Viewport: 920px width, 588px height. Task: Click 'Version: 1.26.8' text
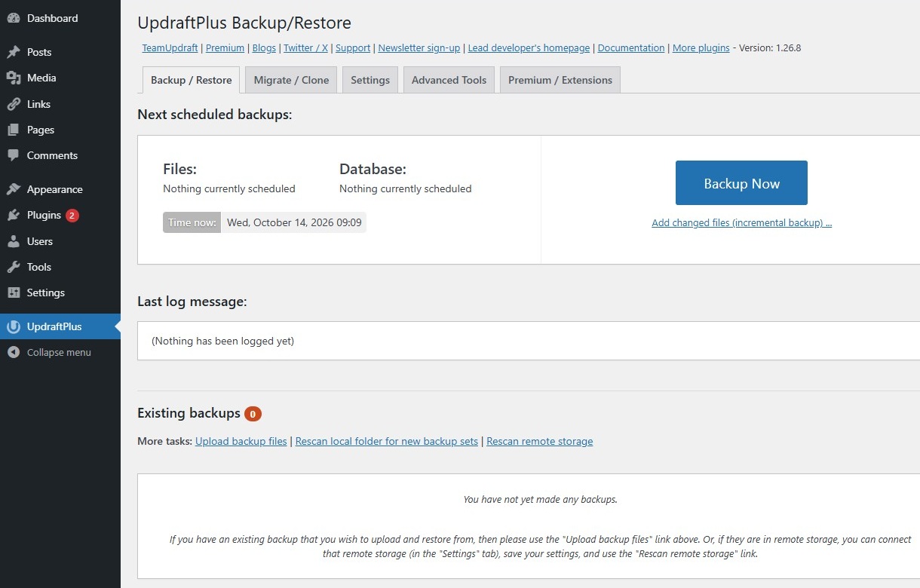pos(770,47)
